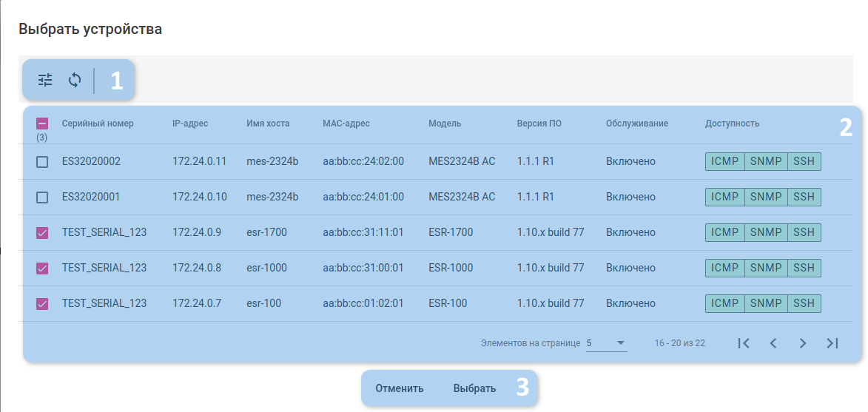Toggle the select-all header checkbox
The width and height of the screenshot is (868, 412).
42,124
